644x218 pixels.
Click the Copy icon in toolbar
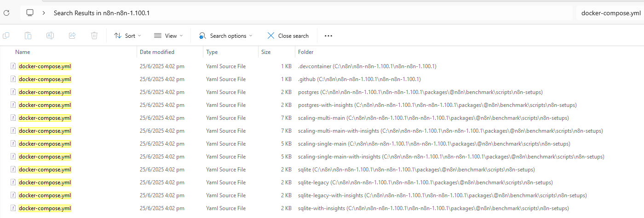[x=6, y=35]
